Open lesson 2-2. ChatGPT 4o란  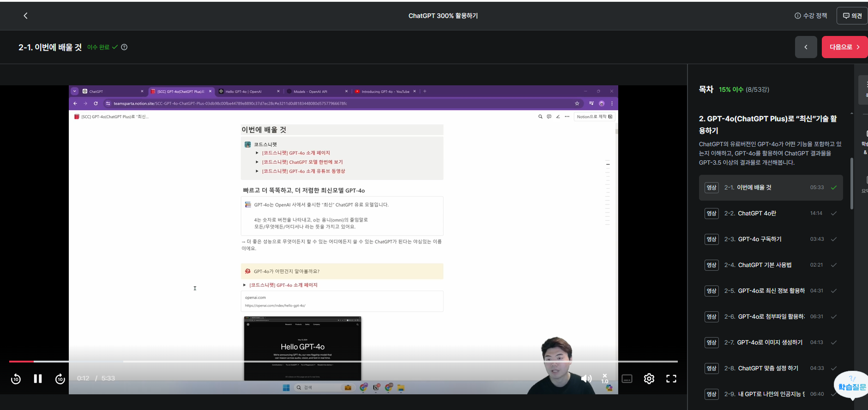pyautogui.click(x=771, y=214)
